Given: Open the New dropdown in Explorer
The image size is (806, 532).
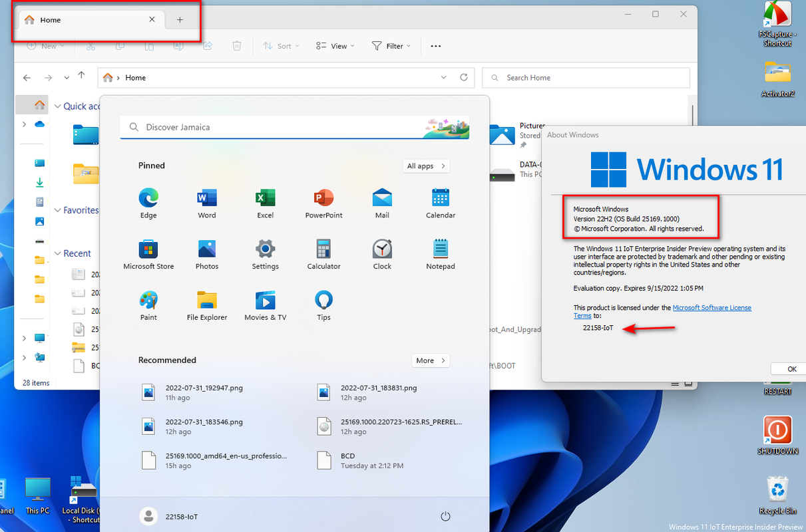Looking at the screenshot, I should pos(45,46).
